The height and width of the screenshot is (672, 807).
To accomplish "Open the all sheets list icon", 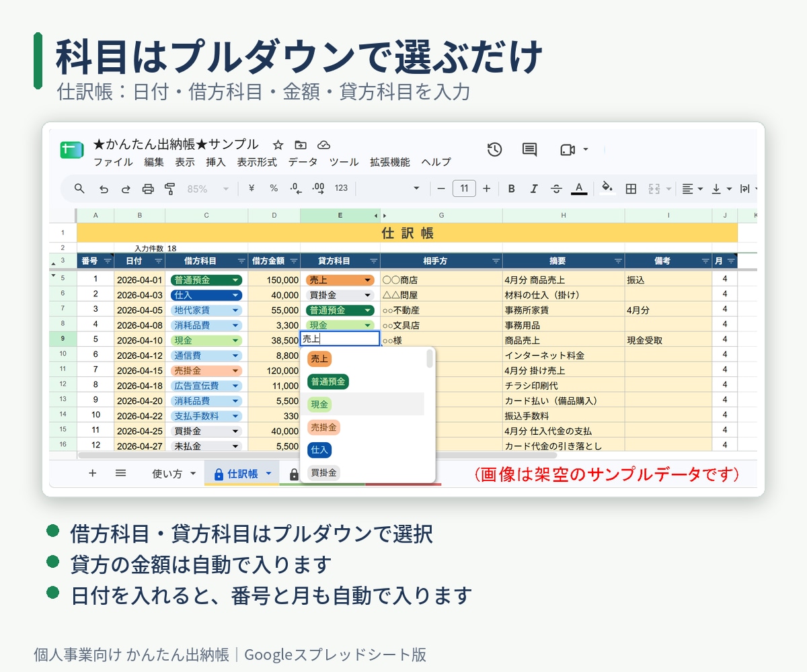I will (x=121, y=473).
